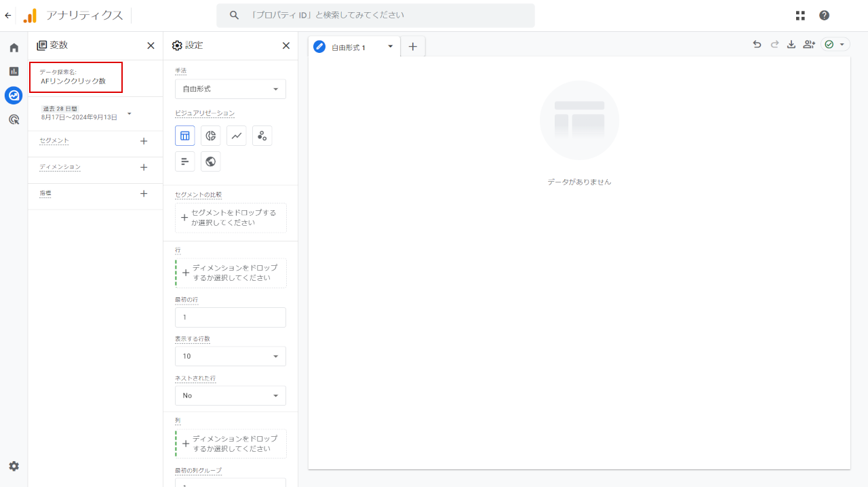868x487 pixels.
Task: Select the donut chart visualization icon
Action: point(211,136)
